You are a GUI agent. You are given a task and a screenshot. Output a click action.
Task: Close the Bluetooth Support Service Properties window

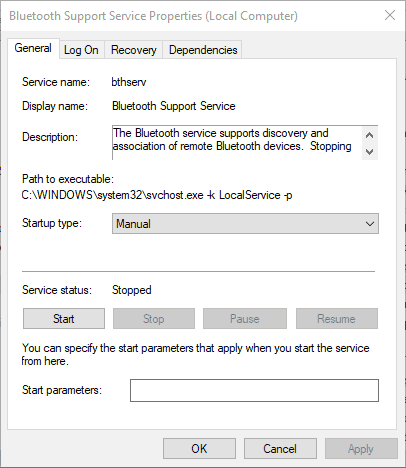(x=390, y=15)
